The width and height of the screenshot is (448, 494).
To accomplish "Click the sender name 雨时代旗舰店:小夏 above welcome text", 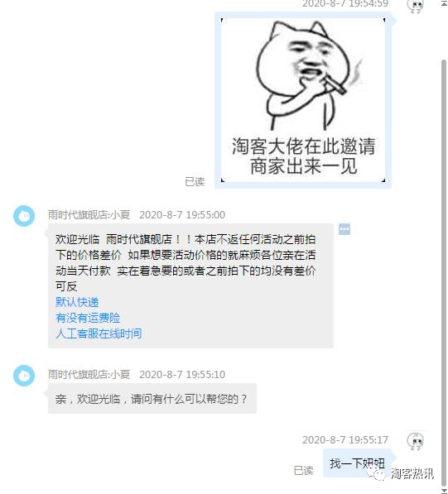I will tap(89, 215).
